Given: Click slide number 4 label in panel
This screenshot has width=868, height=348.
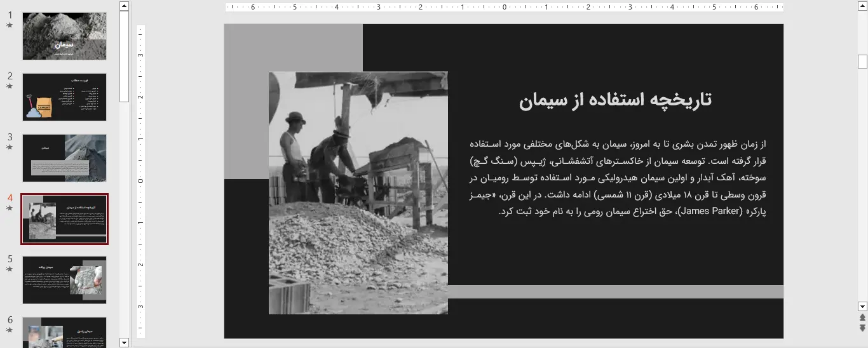Looking at the screenshot, I should [10, 197].
